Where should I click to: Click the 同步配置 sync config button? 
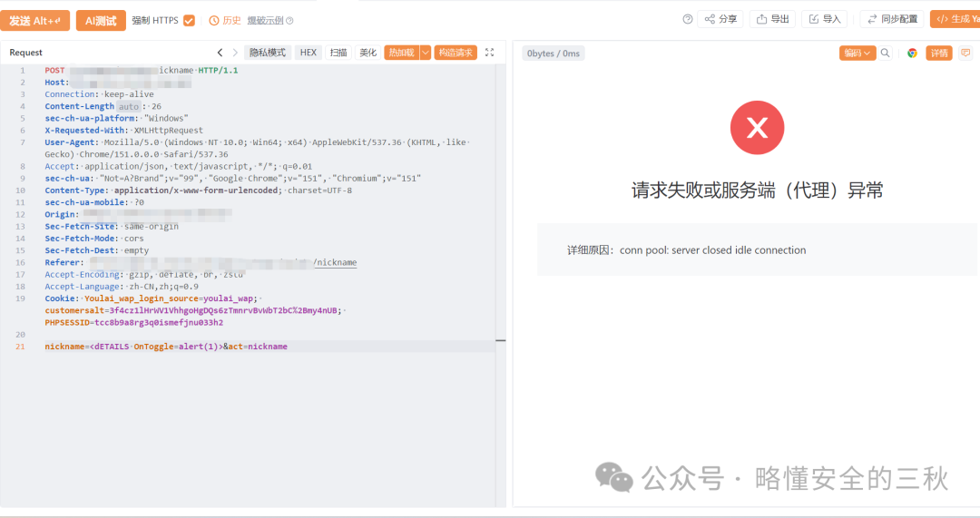tap(892, 19)
